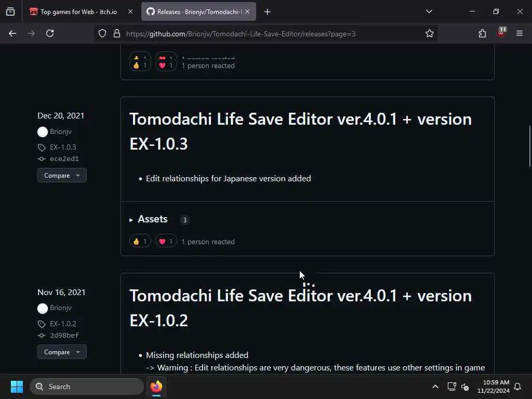Image resolution: width=532 pixels, height=399 pixels.
Task: Open the Firefox hamburger menu
Action: tap(520, 33)
